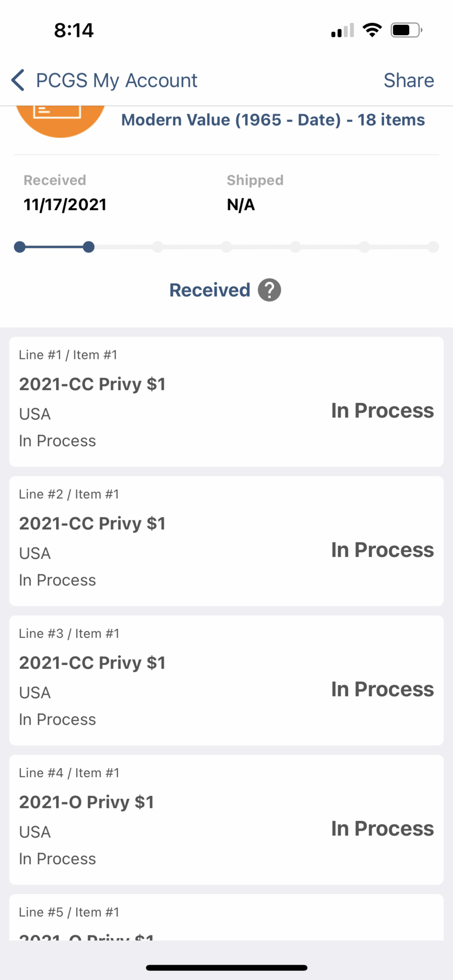Go back to PCGS My Account
This screenshot has height=980, width=453.
click(x=116, y=80)
